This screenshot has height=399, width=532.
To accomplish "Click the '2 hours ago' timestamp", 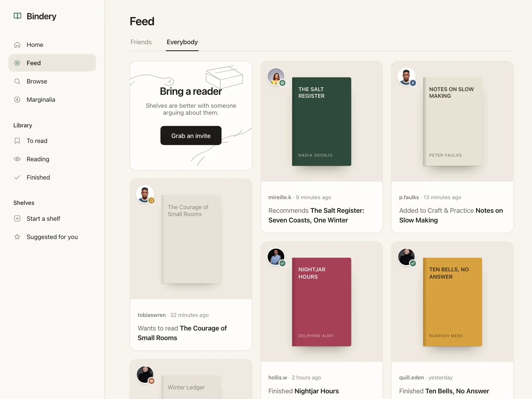I will pos(307,377).
